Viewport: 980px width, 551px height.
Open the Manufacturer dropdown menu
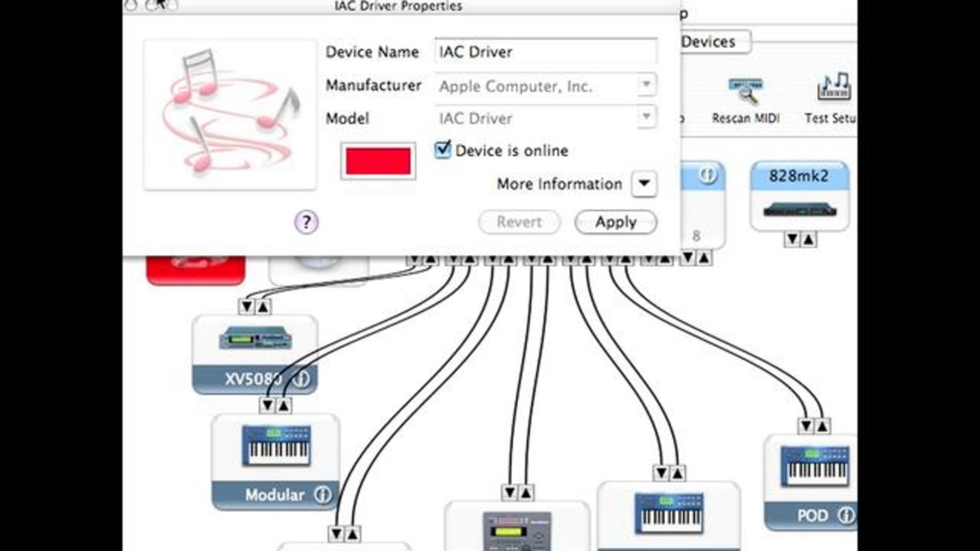[x=646, y=85]
